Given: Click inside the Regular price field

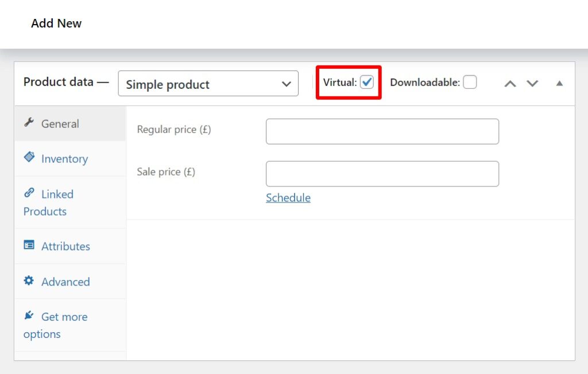Looking at the screenshot, I should (x=382, y=131).
